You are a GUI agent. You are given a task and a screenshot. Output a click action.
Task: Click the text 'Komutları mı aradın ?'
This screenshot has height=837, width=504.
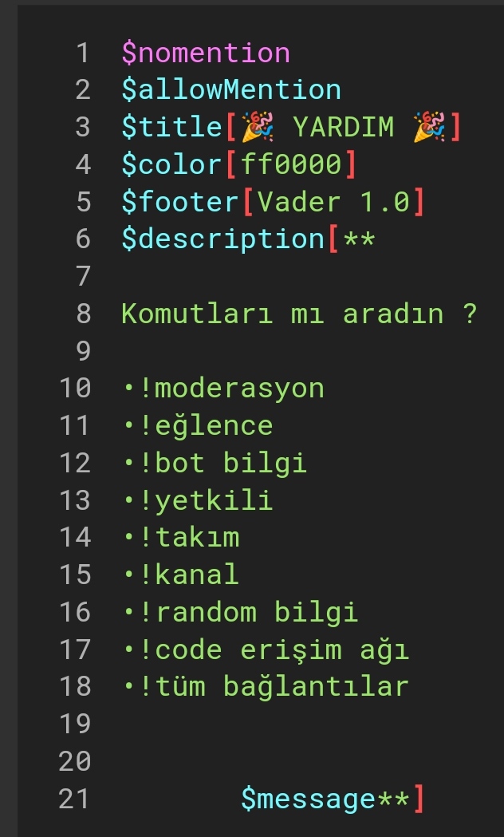tap(299, 314)
